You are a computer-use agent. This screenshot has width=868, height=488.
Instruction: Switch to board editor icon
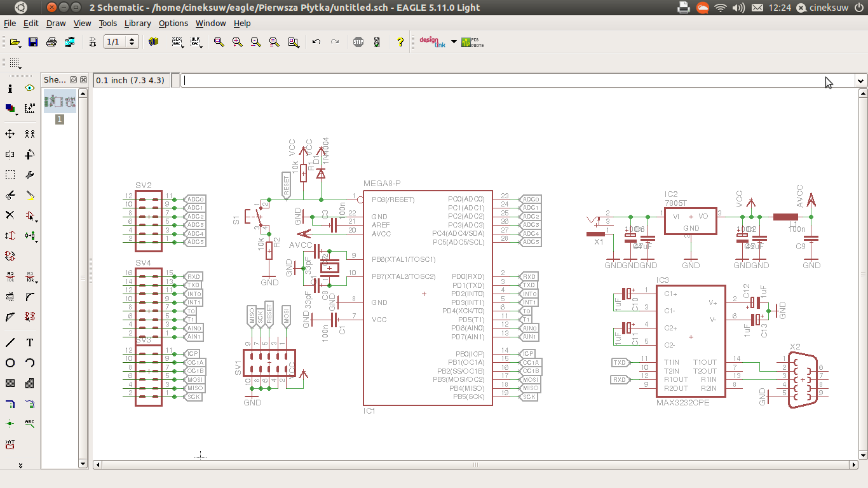pos(93,42)
